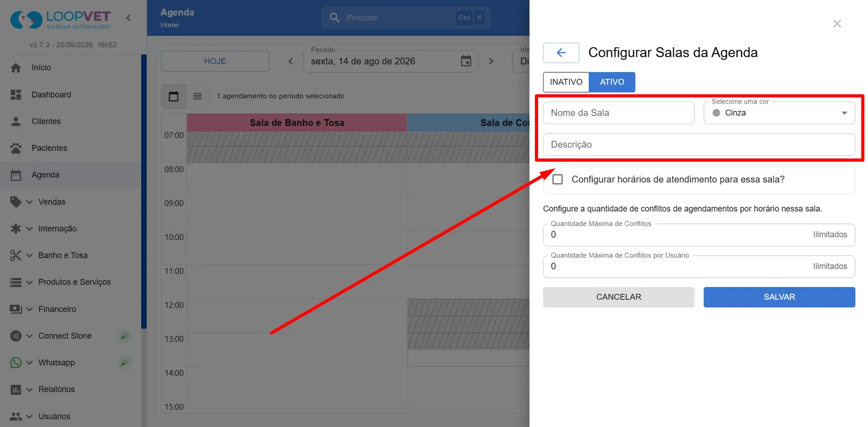Open Pacientes paw icon in sidebar

(16, 148)
